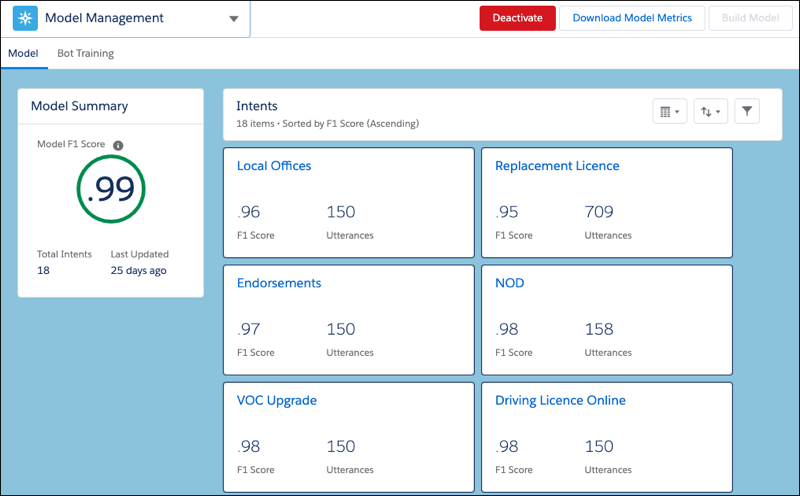Open the Replacement Licence intent

pyautogui.click(x=557, y=166)
